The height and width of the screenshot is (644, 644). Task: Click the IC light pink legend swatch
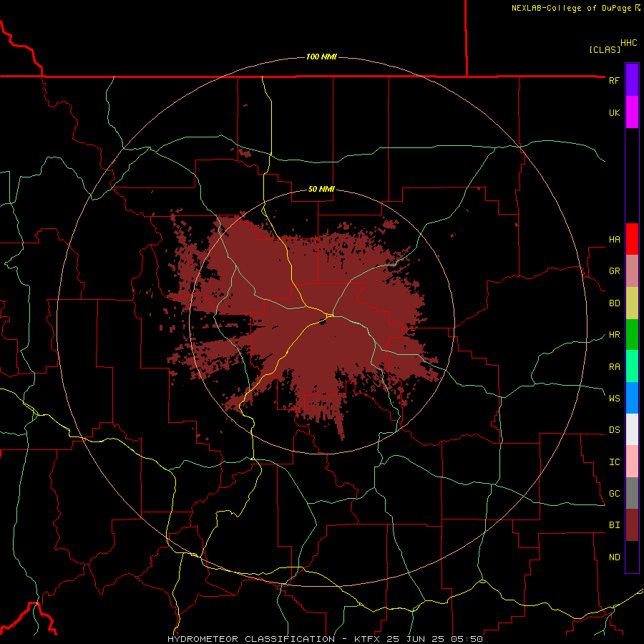632,462
